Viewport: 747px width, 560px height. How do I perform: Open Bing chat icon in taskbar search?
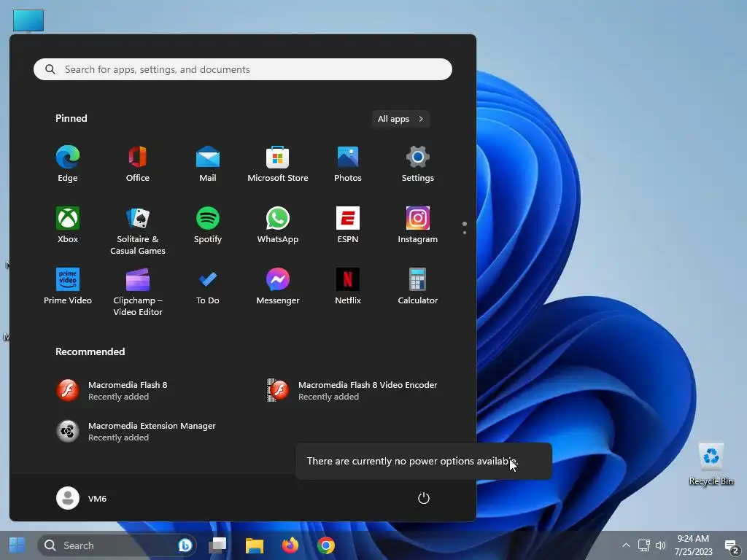[x=185, y=545]
